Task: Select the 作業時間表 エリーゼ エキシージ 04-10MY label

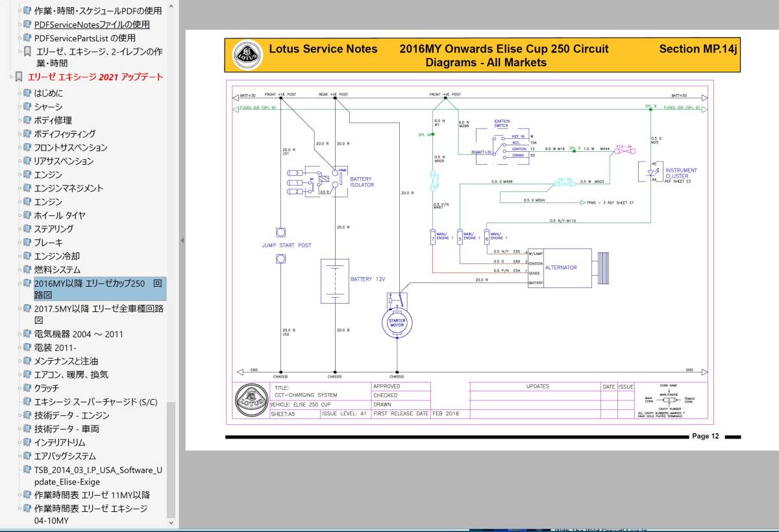Action: pyautogui.click(x=91, y=514)
